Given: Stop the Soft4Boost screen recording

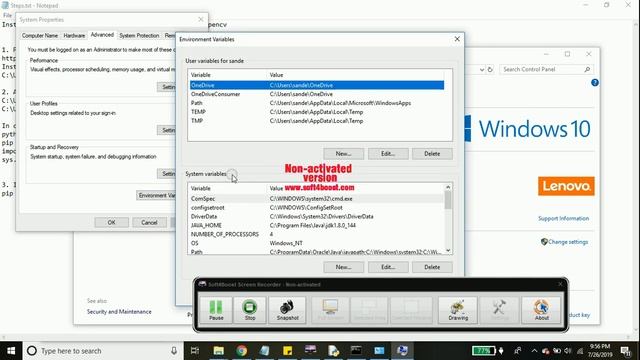Looking at the screenshot, I should pos(250,310).
